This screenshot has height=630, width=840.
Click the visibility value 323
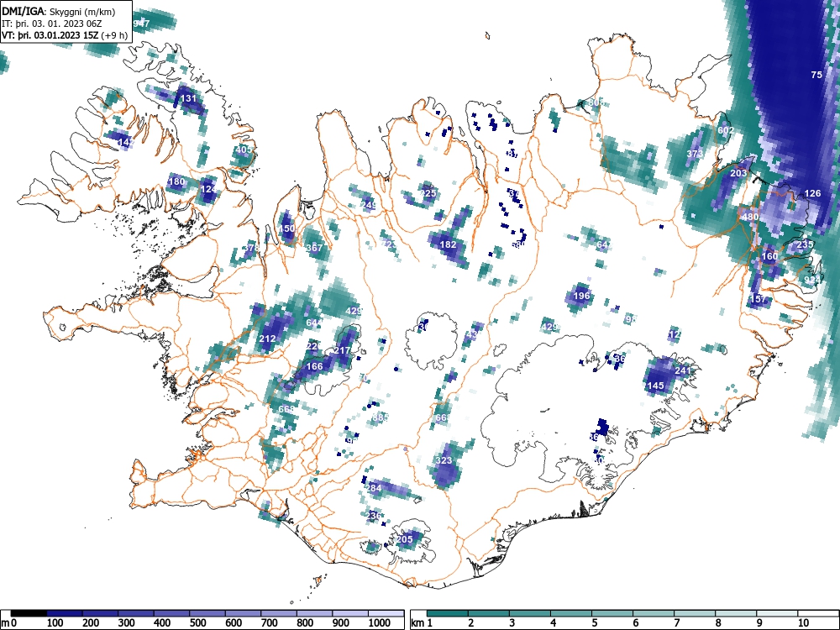[x=444, y=460]
